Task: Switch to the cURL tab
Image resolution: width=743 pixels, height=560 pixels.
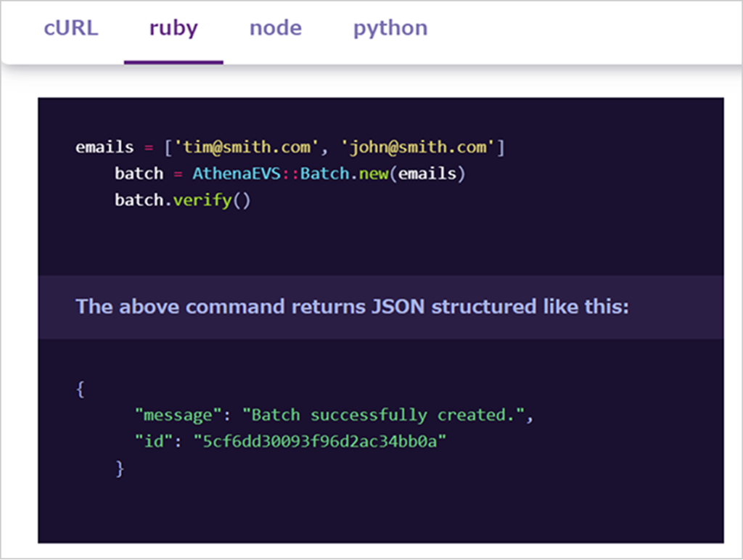Action: tap(70, 28)
